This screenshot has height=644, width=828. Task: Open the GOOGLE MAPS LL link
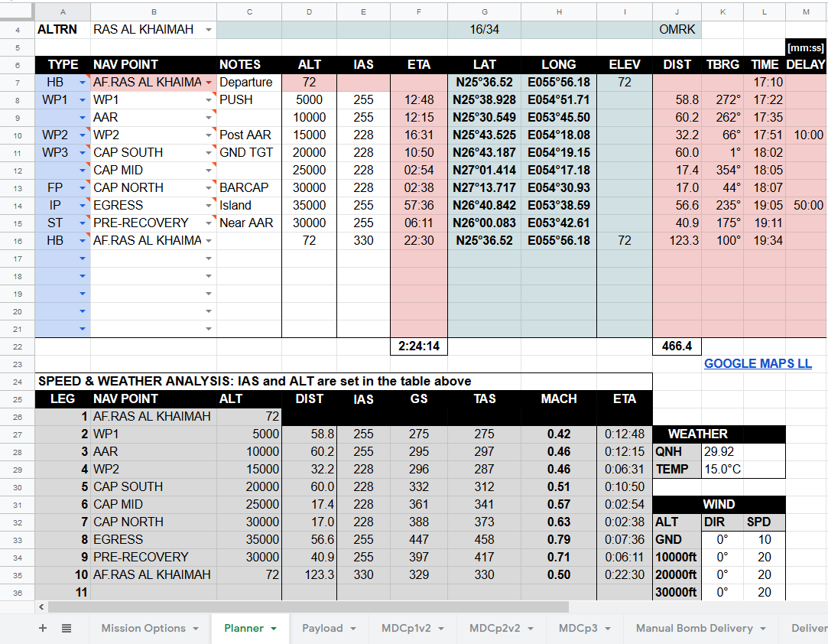758,364
